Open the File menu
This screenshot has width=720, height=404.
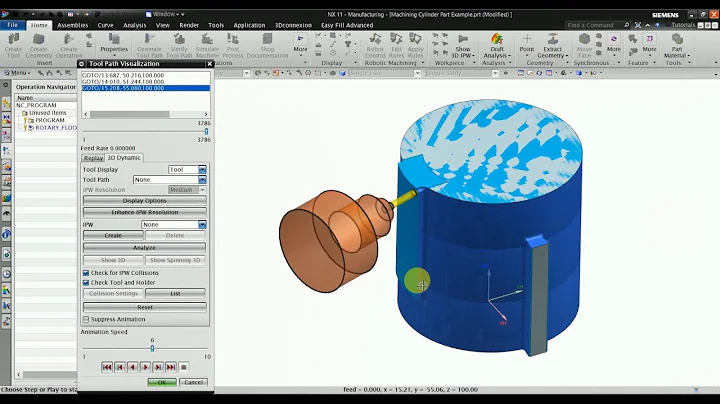tap(12, 25)
